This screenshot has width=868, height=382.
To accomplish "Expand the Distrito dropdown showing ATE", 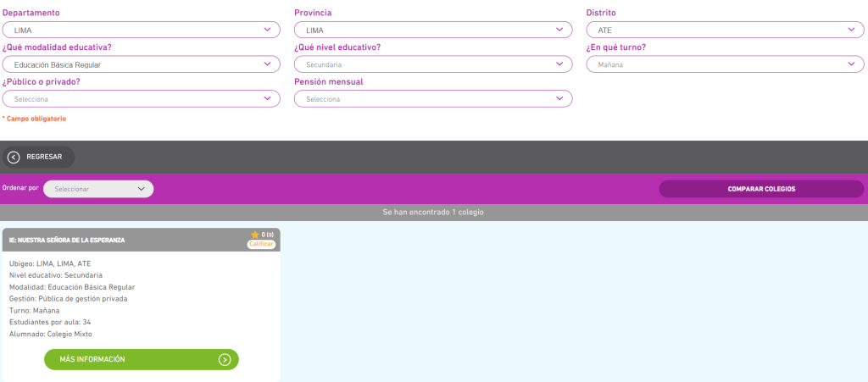I will pyautogui.click(x=725, y=30).
